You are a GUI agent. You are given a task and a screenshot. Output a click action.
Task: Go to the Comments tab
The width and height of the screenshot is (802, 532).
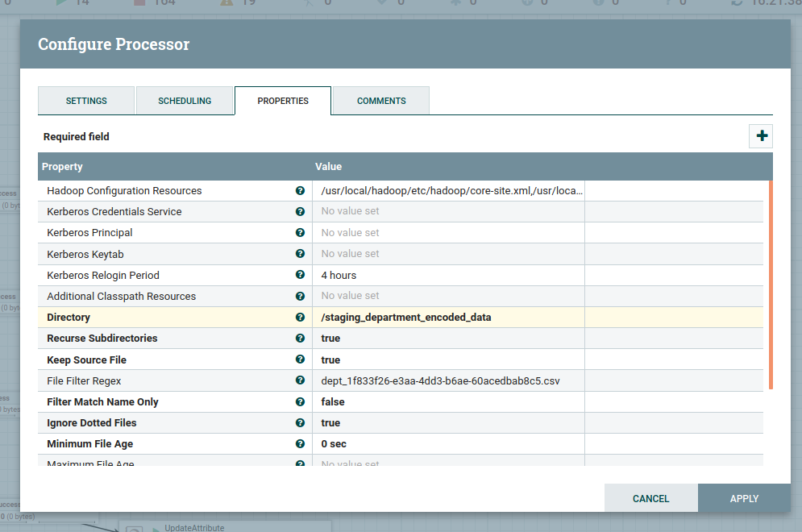pyautogui.click(x=381, y=101)
